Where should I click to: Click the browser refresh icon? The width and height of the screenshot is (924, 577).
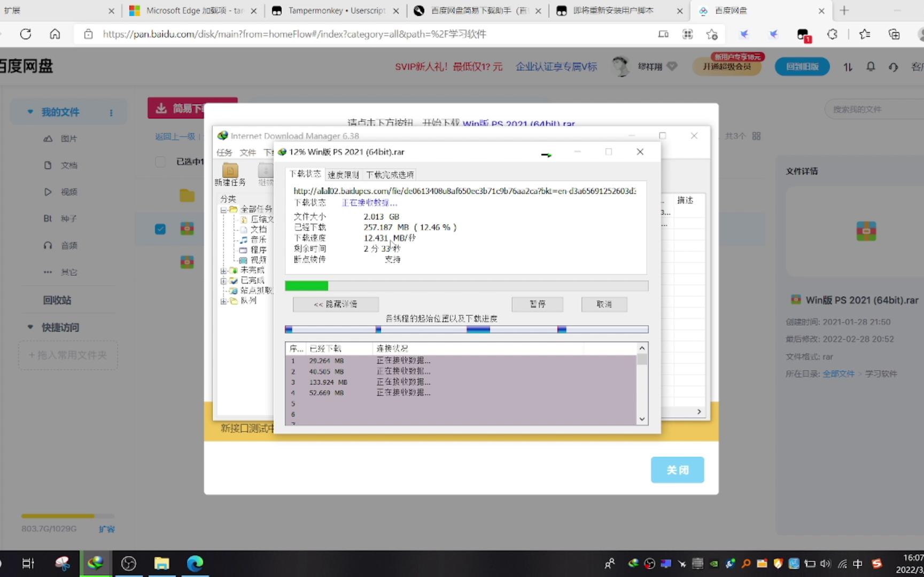(x=25, y=34)
